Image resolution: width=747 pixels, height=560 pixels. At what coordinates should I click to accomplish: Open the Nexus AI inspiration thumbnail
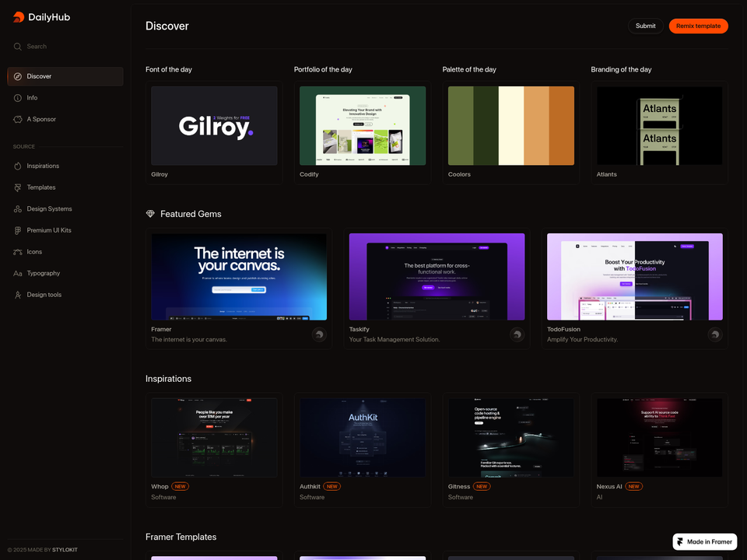tap(659, 438)
